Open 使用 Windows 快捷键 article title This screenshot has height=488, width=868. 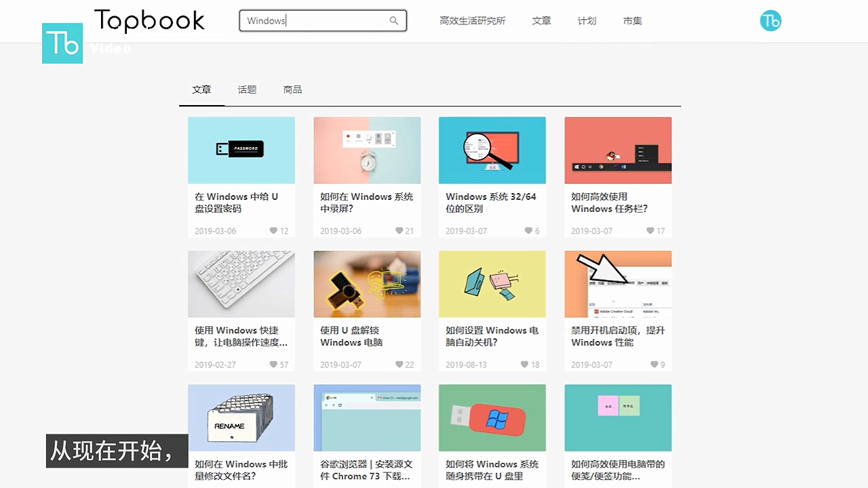click(241, 336)
